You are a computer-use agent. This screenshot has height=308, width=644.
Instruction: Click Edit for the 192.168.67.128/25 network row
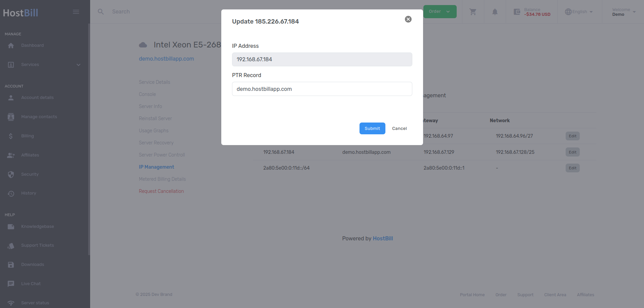point(572,152)
